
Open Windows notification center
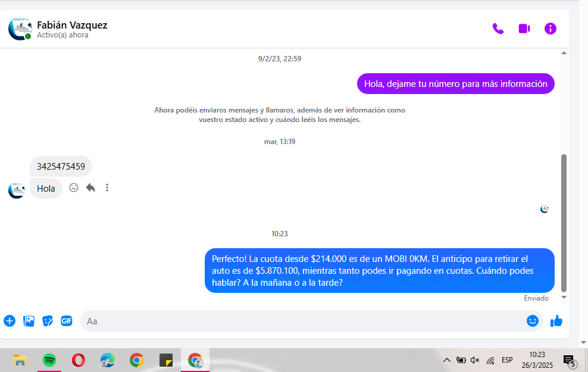pyautogui.click(x=569, y=360)
